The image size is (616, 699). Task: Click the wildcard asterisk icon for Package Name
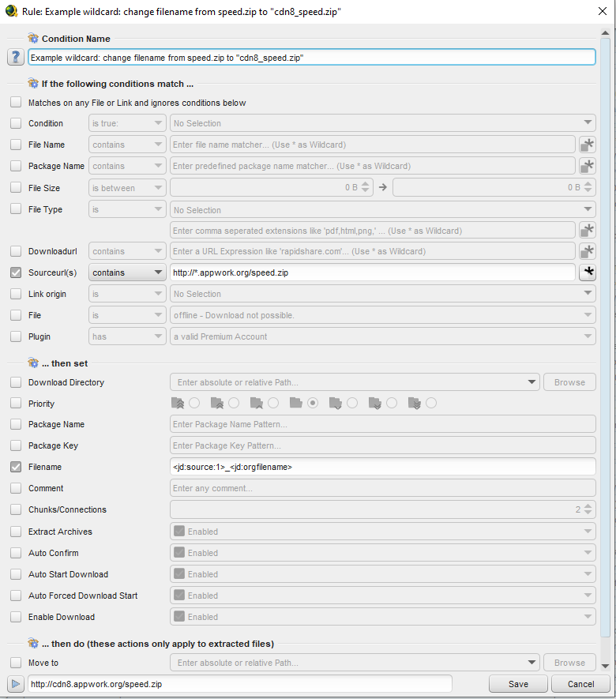coord(587,166)
